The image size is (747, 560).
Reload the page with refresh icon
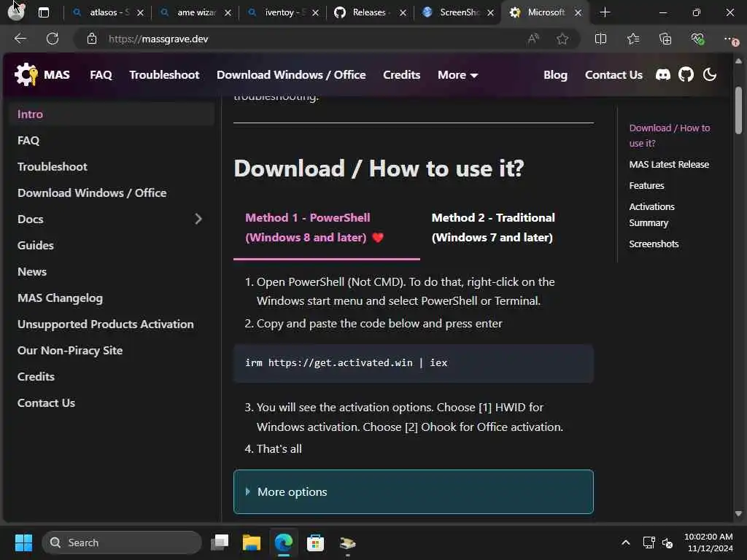pyautogui.click(x=53, y=39)
